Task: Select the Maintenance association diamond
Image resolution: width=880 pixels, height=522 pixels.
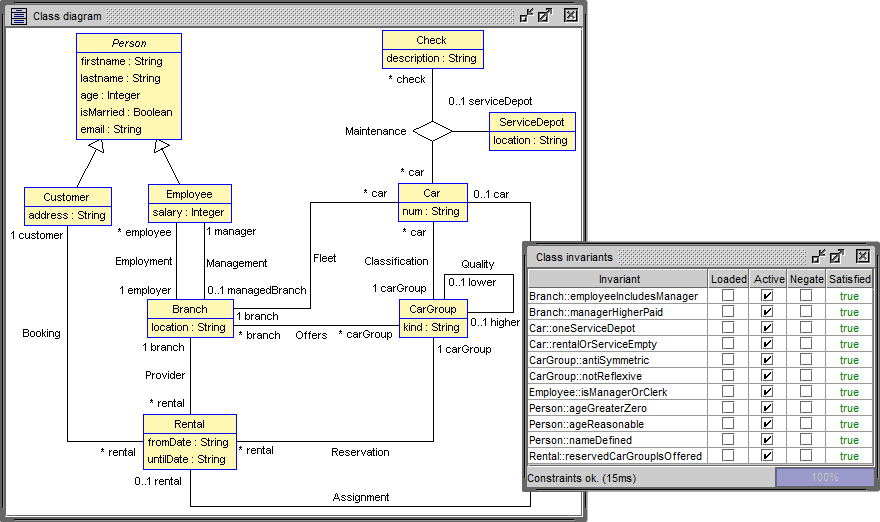Action: pos(433,131)
